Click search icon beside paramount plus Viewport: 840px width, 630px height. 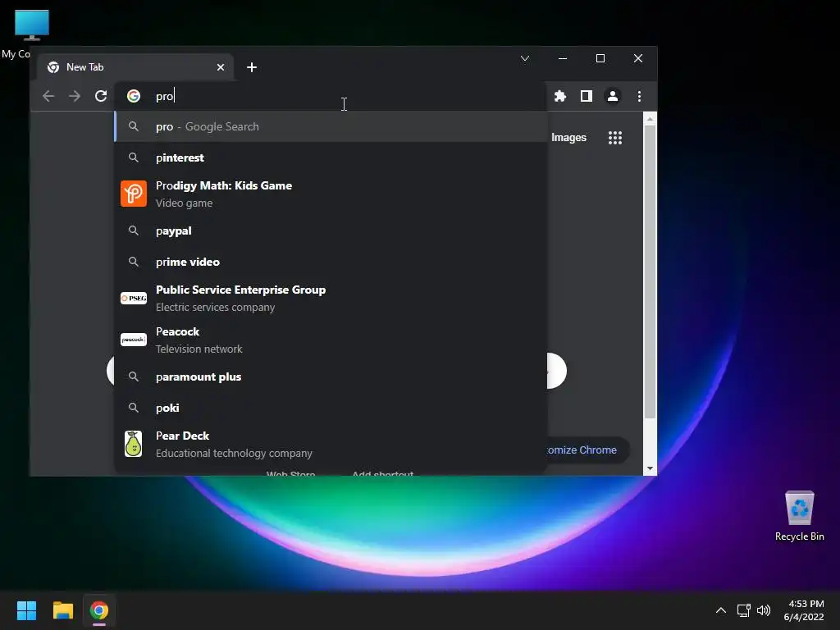134,377
